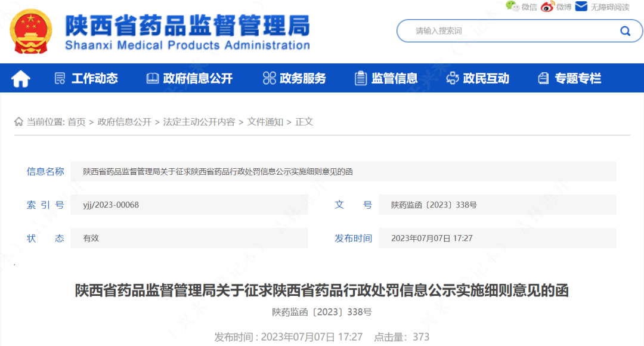
Task: Open the 工作动态 menu
Action: (94, 78)
